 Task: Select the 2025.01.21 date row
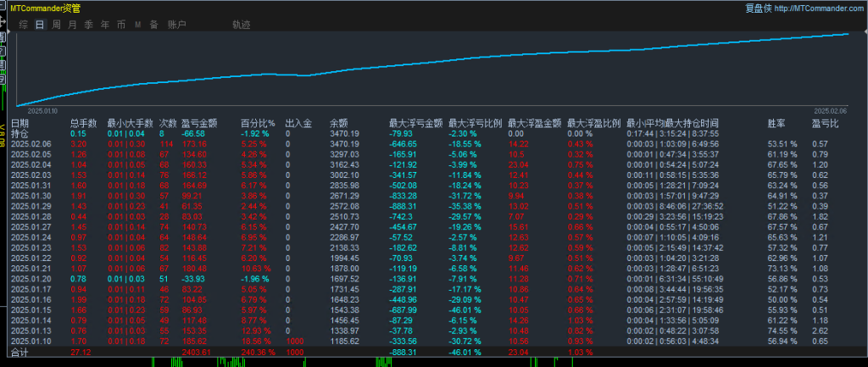[x=32, y=268]
